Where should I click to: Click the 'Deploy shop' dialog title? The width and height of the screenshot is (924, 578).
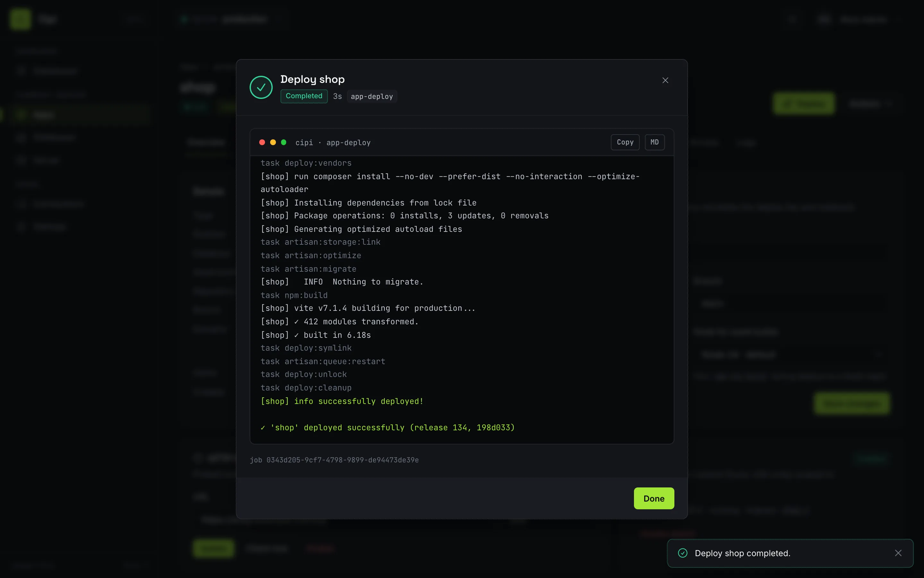click(312, 79)
